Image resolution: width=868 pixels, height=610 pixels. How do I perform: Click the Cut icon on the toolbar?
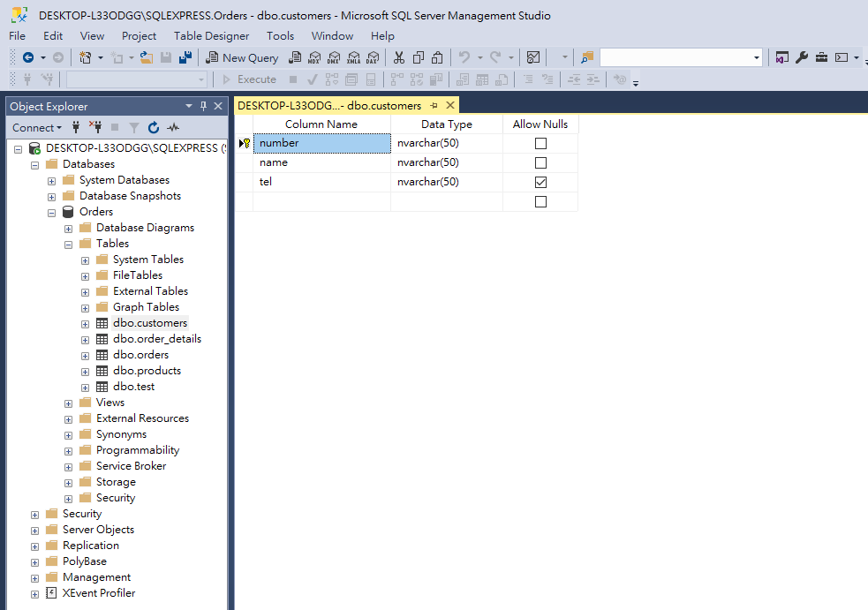(399, 57)
